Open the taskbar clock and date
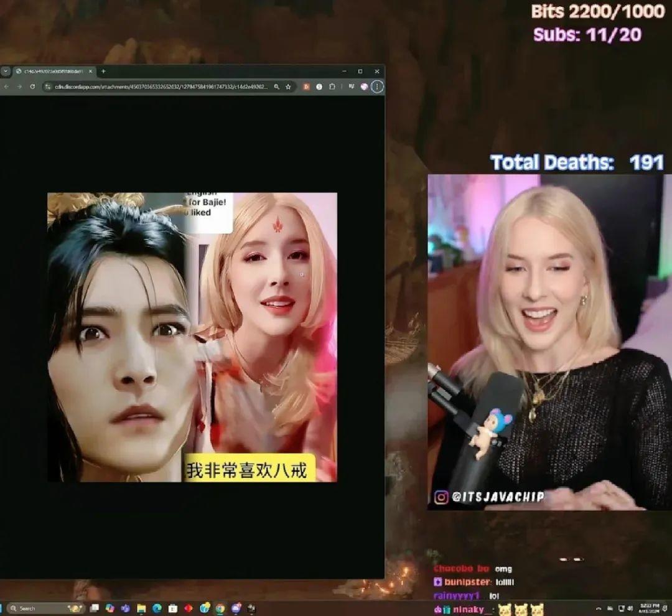The height and width of the screenshot is (616, 672). pyautogui.click(x=646, y=609)
